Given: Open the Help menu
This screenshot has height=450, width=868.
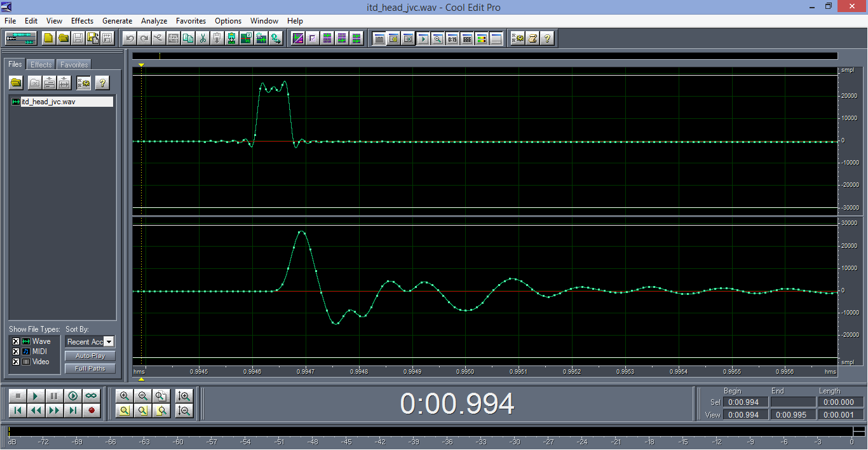Looking at the screenshot, I should [x=295, y=21].
